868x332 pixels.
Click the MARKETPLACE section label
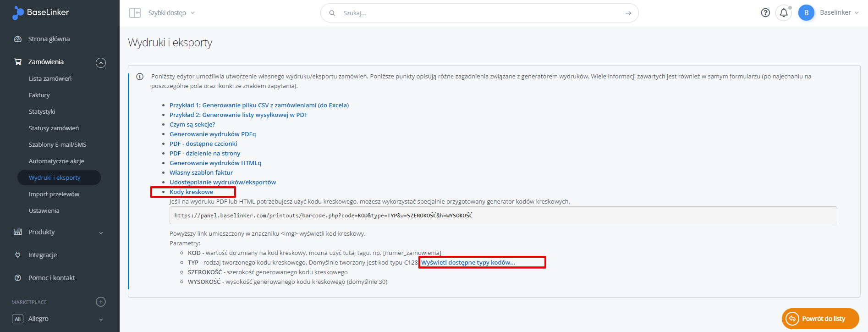(x=29, y=302)
